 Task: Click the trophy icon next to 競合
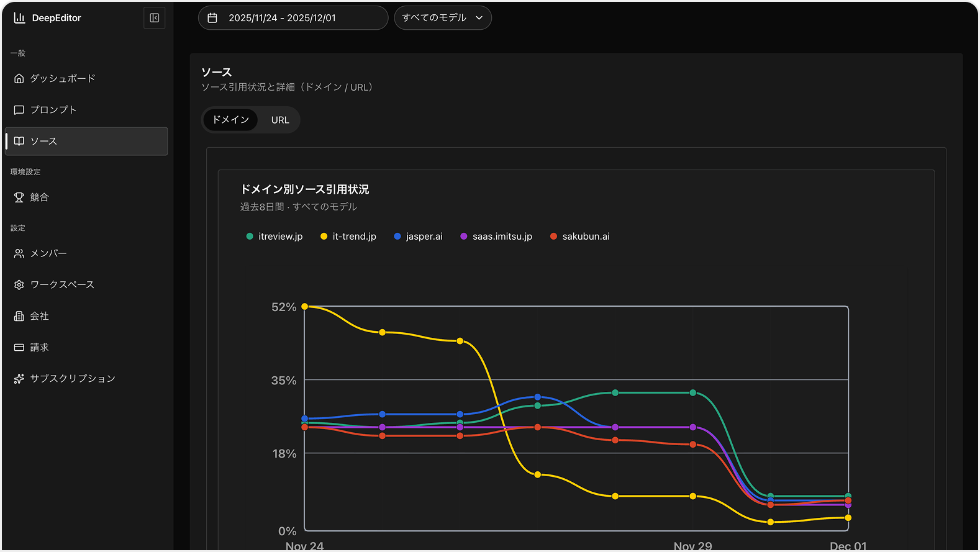(19, 197)
